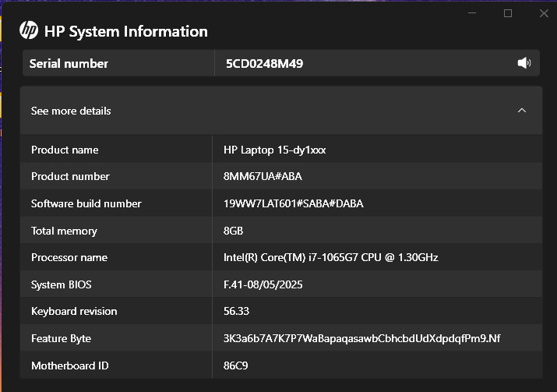Select the 8GB memory value
557x392 pixels.
point(233,231)
